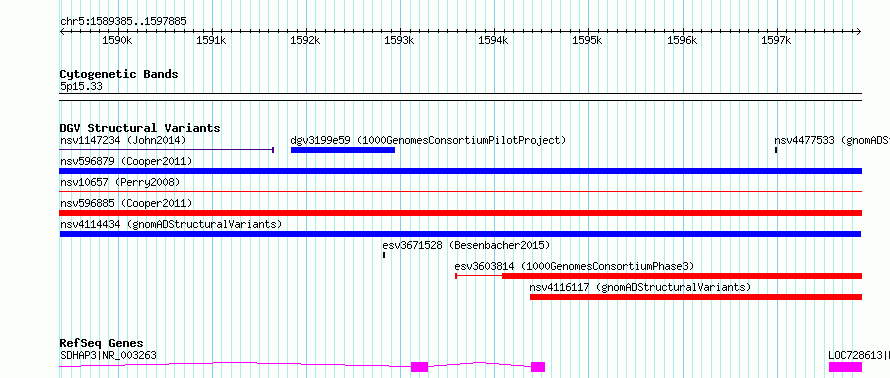The height and width of the screenshot is (378, 890).
Task: Select the nsv1147234 (John2014) variant label
Action: tap(123, 140)
